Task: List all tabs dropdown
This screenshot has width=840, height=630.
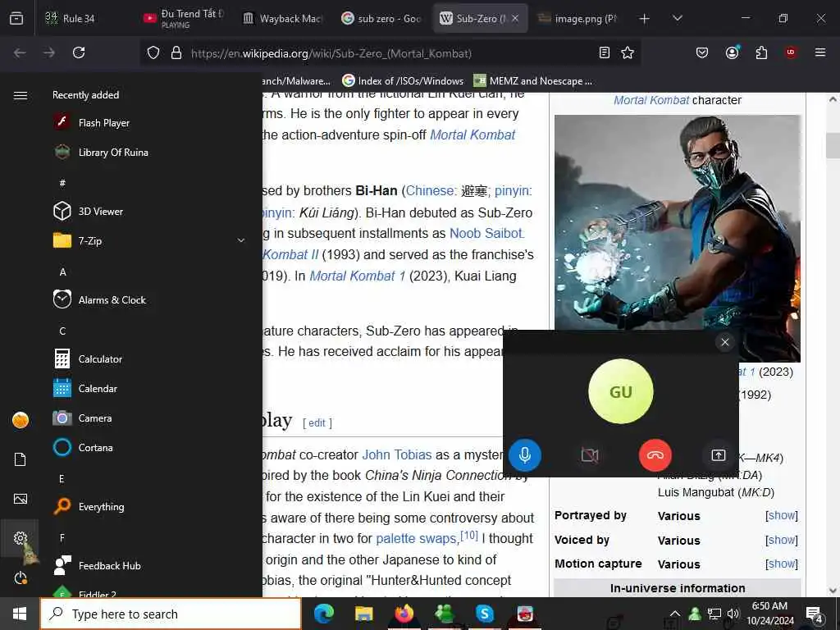Action: 678,18
